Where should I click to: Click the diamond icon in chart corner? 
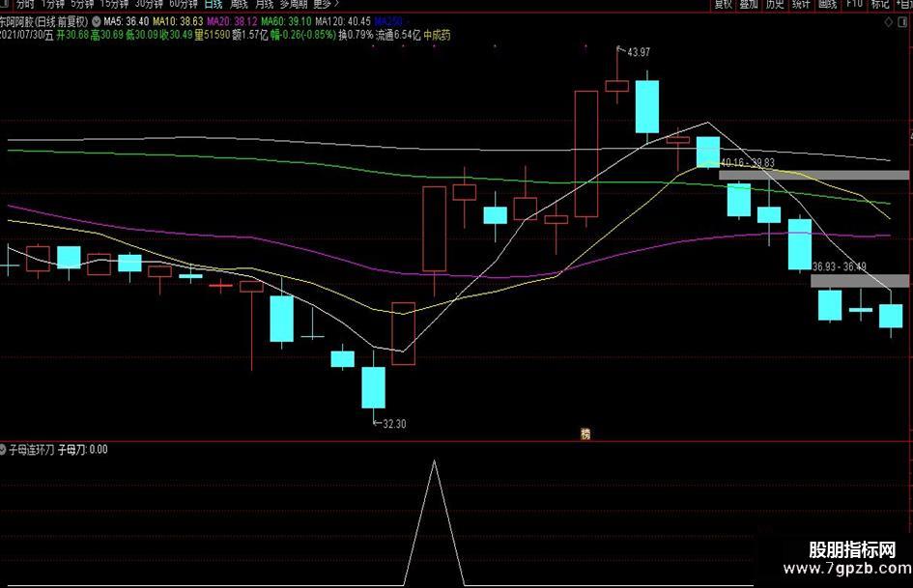[x=889, y=22]
